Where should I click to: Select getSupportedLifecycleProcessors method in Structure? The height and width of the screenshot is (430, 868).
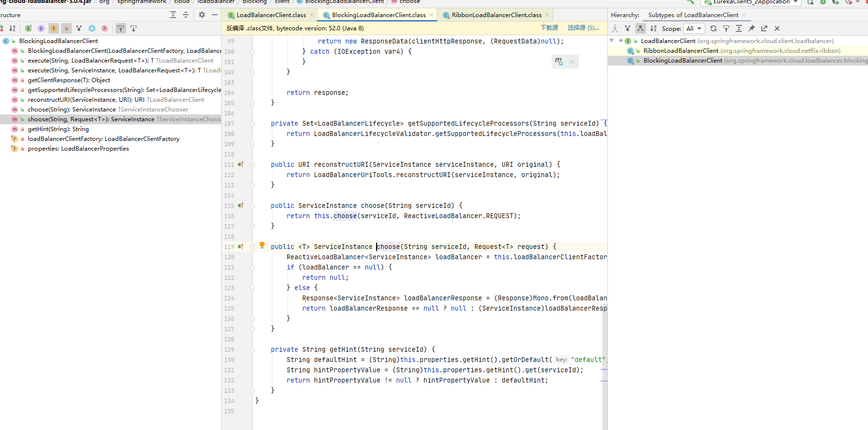point(111,90)
